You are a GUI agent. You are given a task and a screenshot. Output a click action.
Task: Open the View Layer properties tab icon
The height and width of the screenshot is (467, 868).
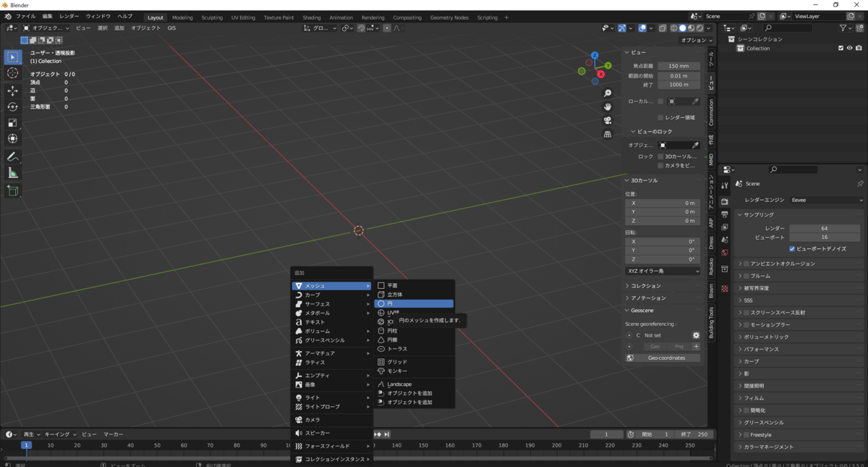click(725, 227)
